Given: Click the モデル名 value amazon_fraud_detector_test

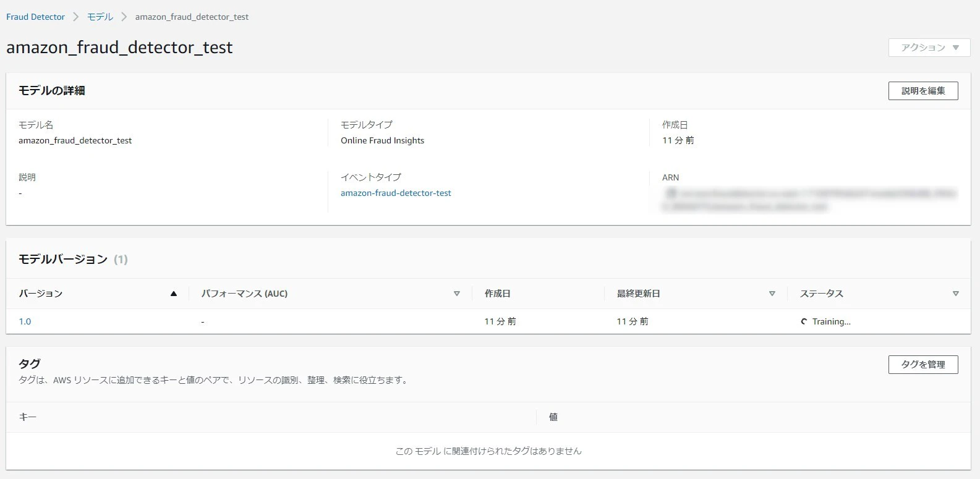Looking at the screenshot, I should click(75, 140).
